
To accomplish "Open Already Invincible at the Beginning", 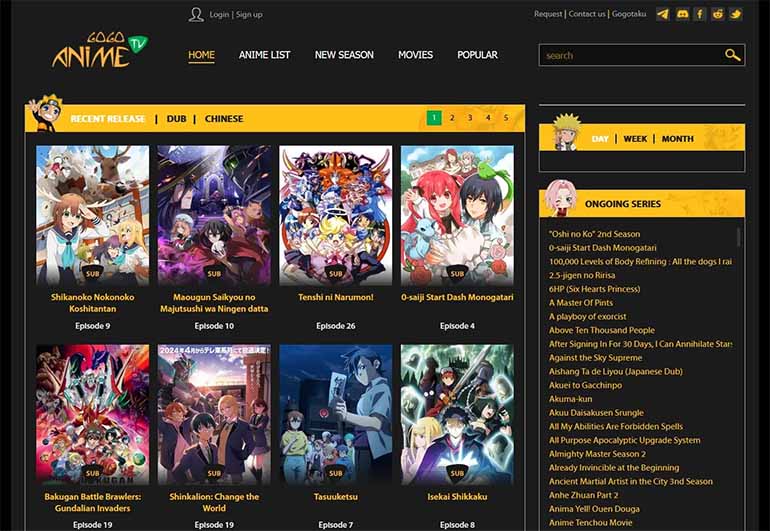I will (x=614, y=468).
